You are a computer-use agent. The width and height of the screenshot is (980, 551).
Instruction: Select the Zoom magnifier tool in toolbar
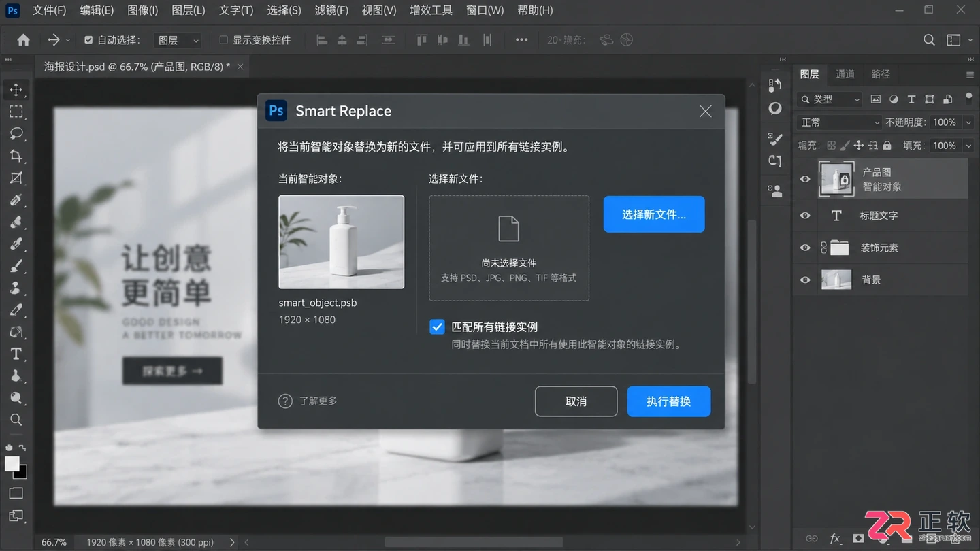16,420
